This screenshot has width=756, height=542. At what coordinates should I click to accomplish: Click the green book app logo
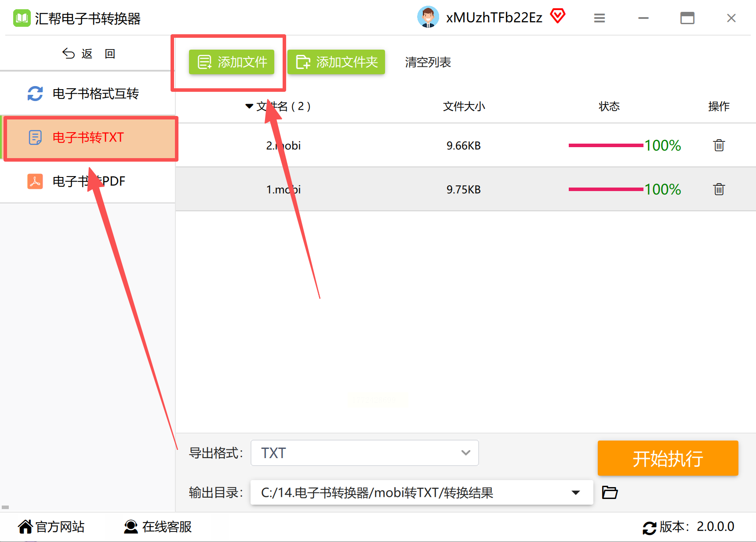22,18
